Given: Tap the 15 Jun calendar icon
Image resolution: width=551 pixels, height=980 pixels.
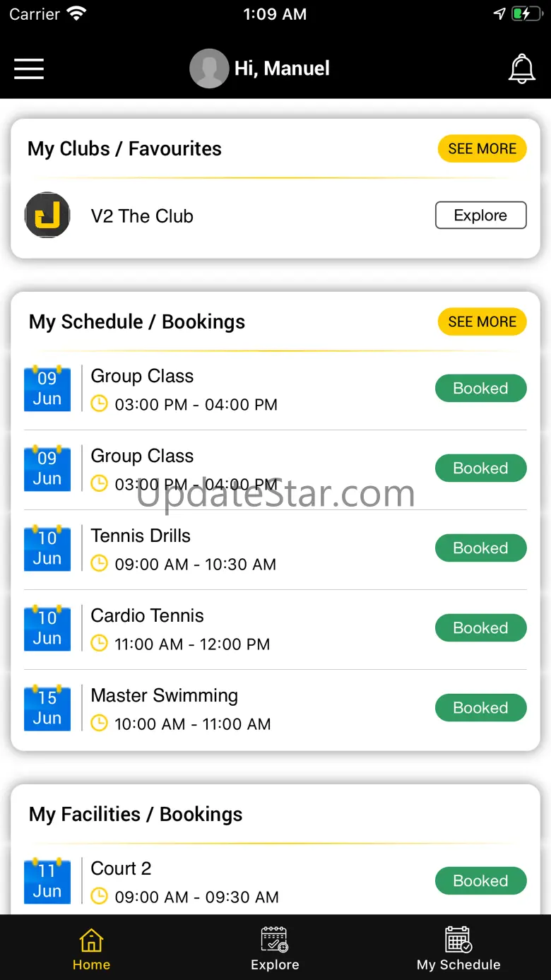Looking at the screenshot, I should (x=47, y=708).
